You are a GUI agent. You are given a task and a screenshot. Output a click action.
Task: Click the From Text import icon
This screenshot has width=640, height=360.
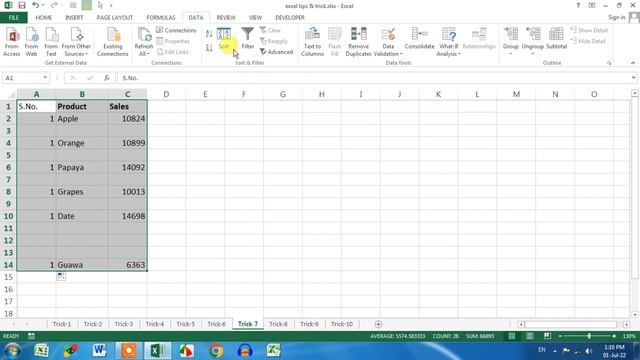click(51, 42)
